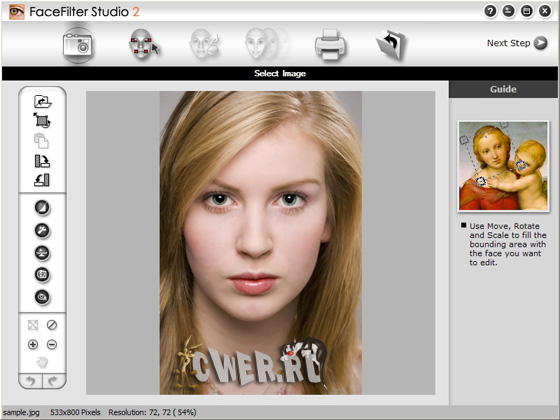The height and width of the screenshot is (420, 560).
Task: Rotate image ninety degrees counterclockwise
Action: click(x=42, y=180)
